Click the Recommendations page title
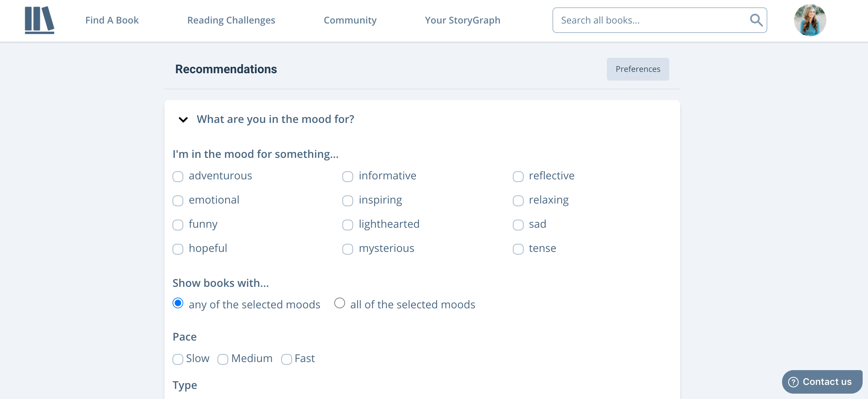Viewport: 868px width, 399px height. (226, 69)
